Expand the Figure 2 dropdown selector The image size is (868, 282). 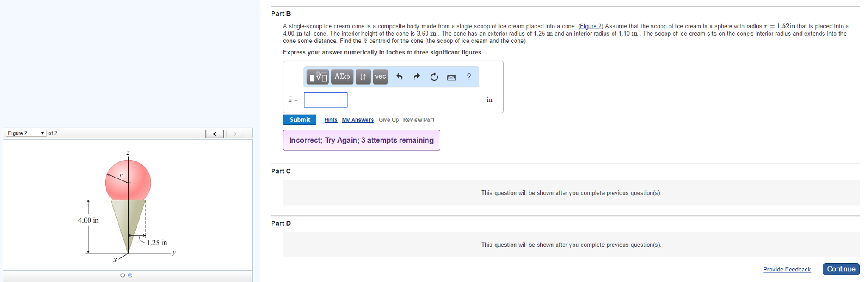tap(26, 133)
